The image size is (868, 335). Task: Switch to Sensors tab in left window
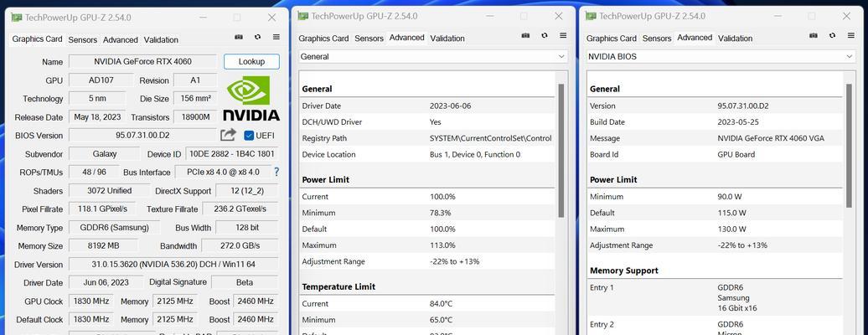coord(82,40)
